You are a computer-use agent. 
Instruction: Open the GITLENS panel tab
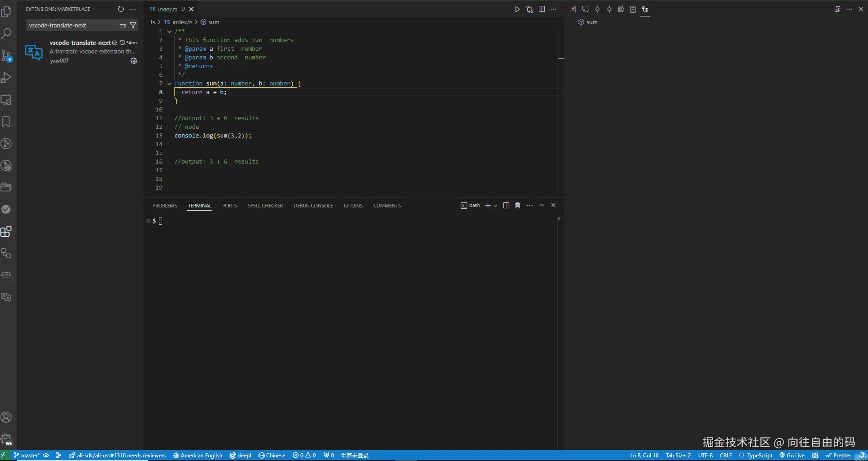click(352, 205)
